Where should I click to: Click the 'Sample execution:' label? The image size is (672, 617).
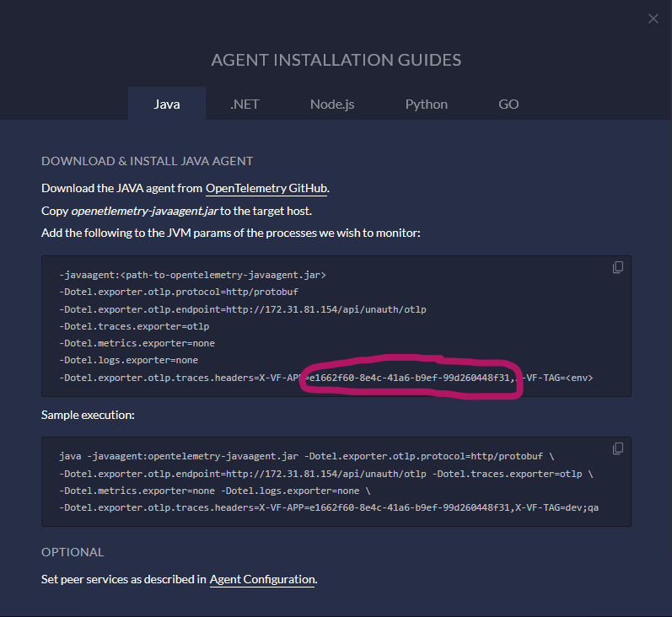click(x=88, y=415)
